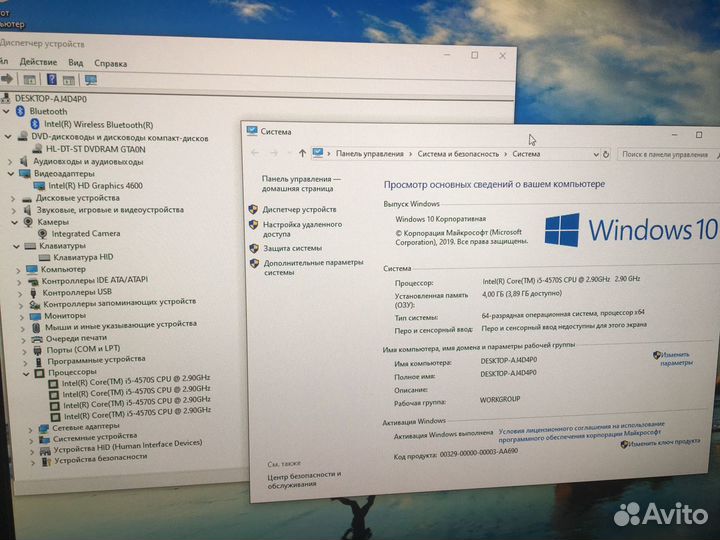
Task: Click the shield icon beside Защита системы
Action: [x=254, y=248]
